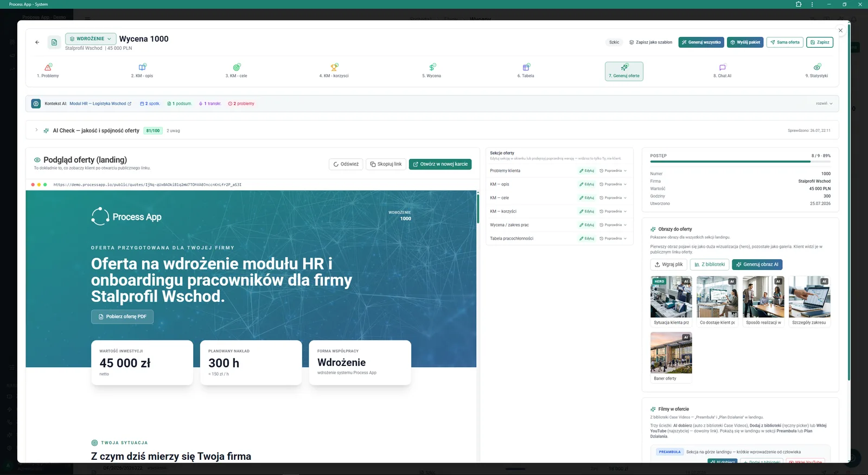Click Generuj wszystko button
This screenshot has height=475, width=868.
(701, 42)
